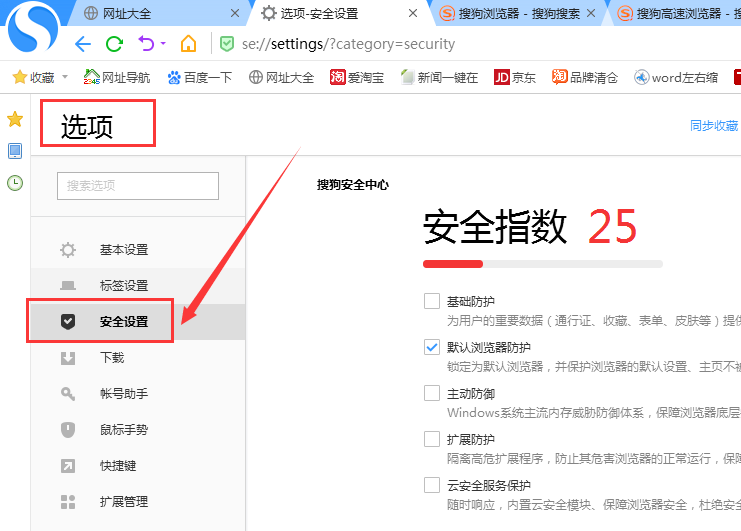Click the purple undo close-tab arrow
Viewport: 741px width, 531px height.
(146, 43)
